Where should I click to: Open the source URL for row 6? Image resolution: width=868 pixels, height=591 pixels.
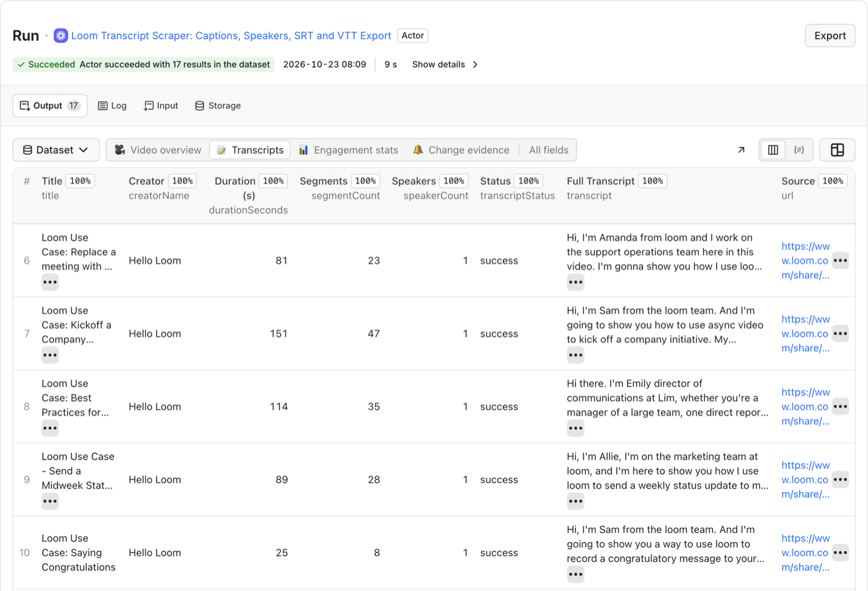805,260
